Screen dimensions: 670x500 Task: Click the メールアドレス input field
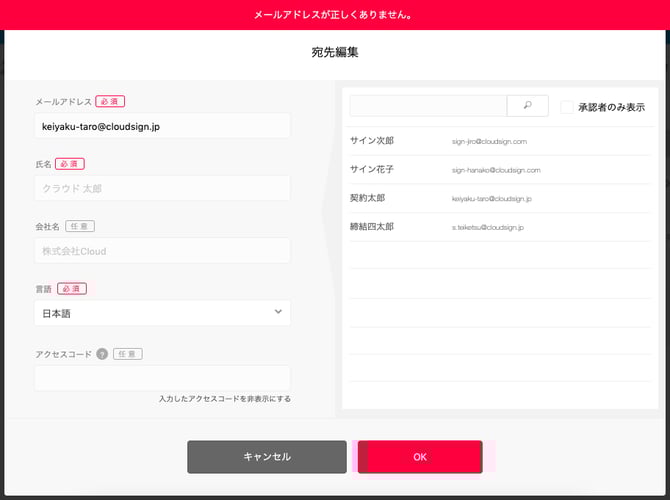coord(162,126)
